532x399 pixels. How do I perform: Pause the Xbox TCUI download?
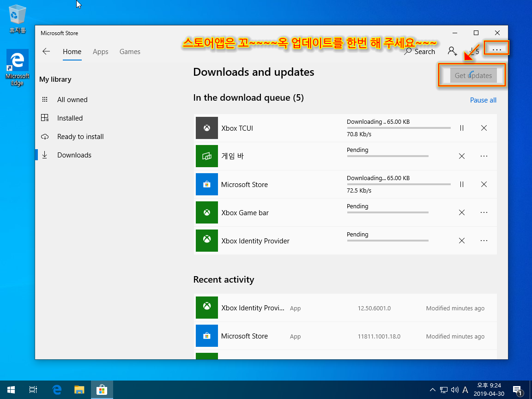[x=462, y=128]
